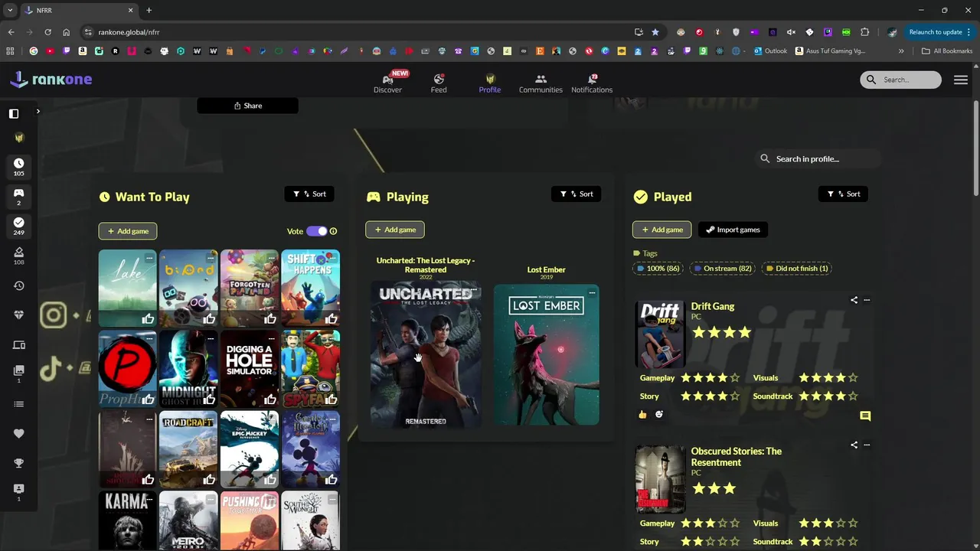The image size is (980, 551).
Task: Like the RoadCraft thumbs-up
Action: coord(209,480)
